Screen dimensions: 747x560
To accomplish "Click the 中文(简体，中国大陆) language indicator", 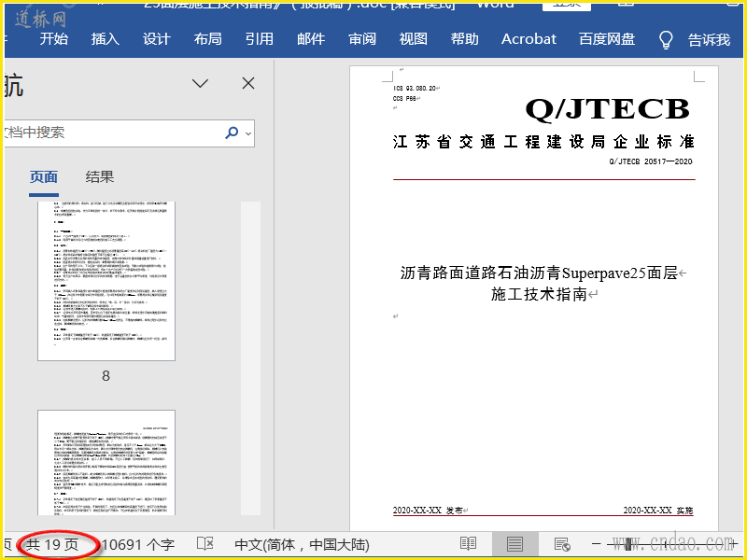I will [x=302, y=544].
